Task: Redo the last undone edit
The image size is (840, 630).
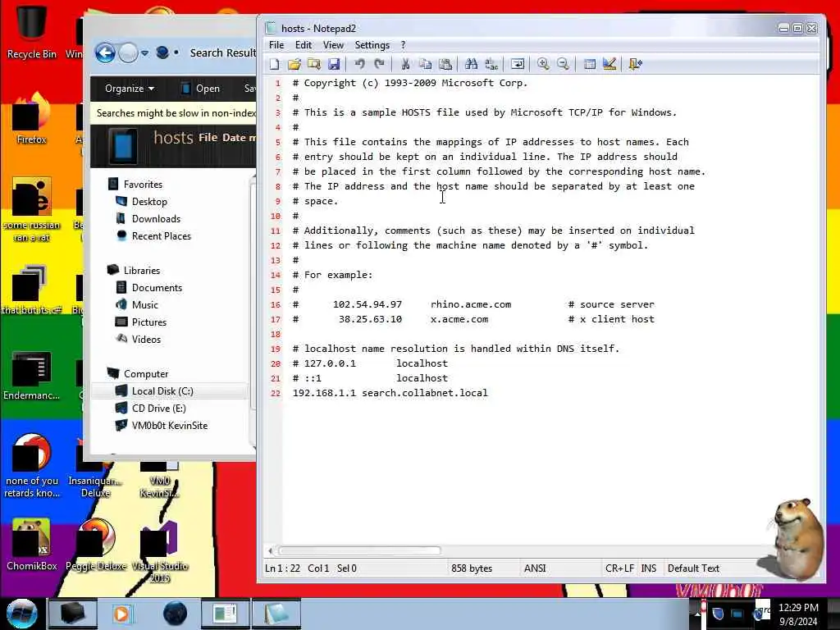Action: pos(379,64)
